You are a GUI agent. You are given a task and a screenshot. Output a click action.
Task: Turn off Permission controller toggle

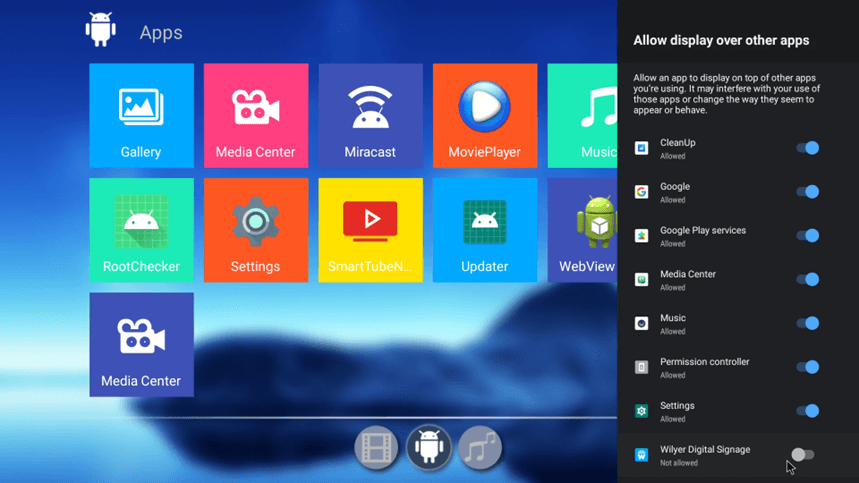(808, 367)
